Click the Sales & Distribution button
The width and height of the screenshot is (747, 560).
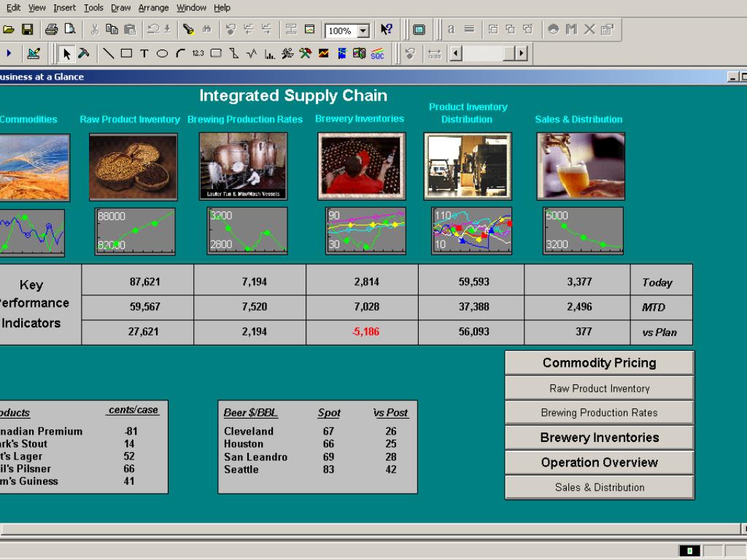[600, 487]
